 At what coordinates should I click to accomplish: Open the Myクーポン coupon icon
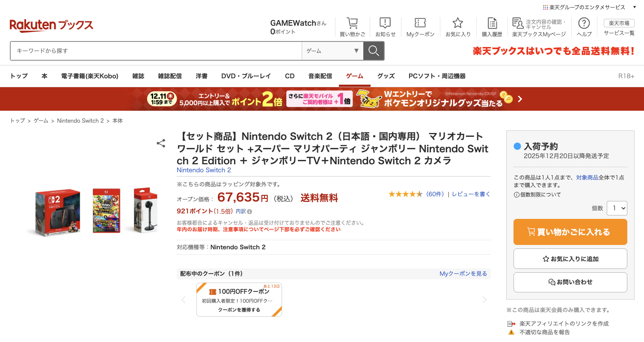[420, 23]
